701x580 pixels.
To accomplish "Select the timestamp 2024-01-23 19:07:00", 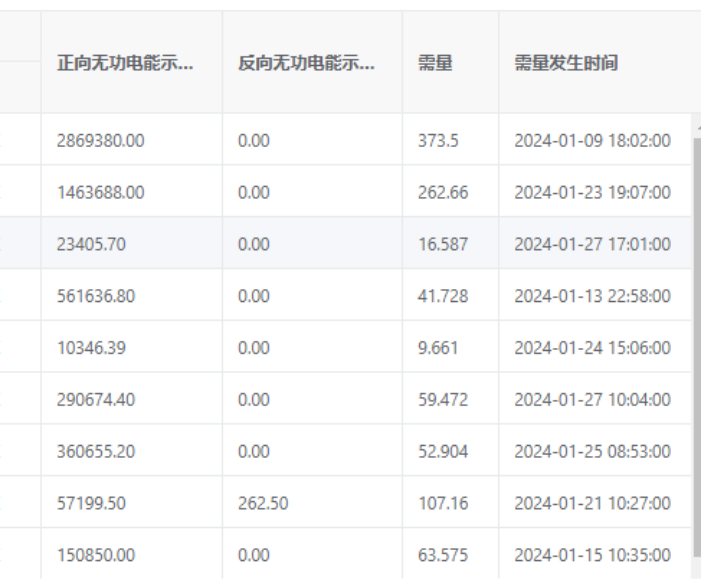I will pyautogui.click(x=592, y=192).
